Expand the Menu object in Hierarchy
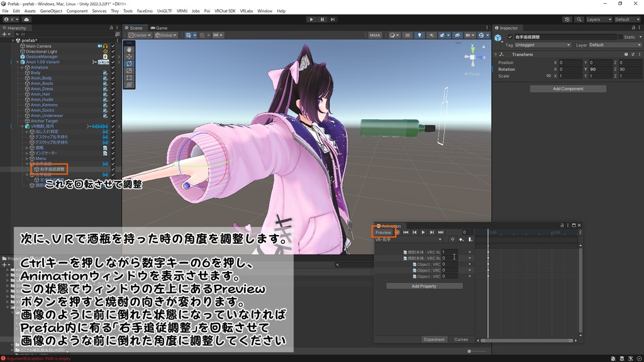 tap(27, 158)
